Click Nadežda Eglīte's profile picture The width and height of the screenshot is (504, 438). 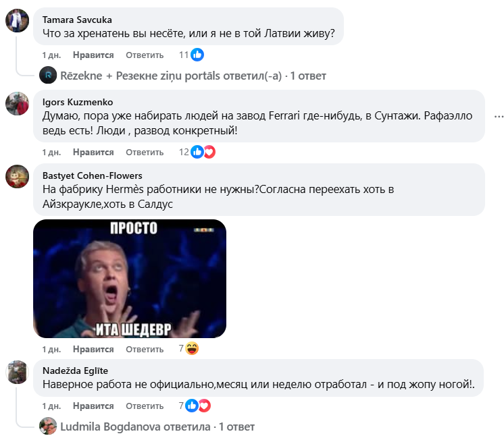[x=17, y=372]
